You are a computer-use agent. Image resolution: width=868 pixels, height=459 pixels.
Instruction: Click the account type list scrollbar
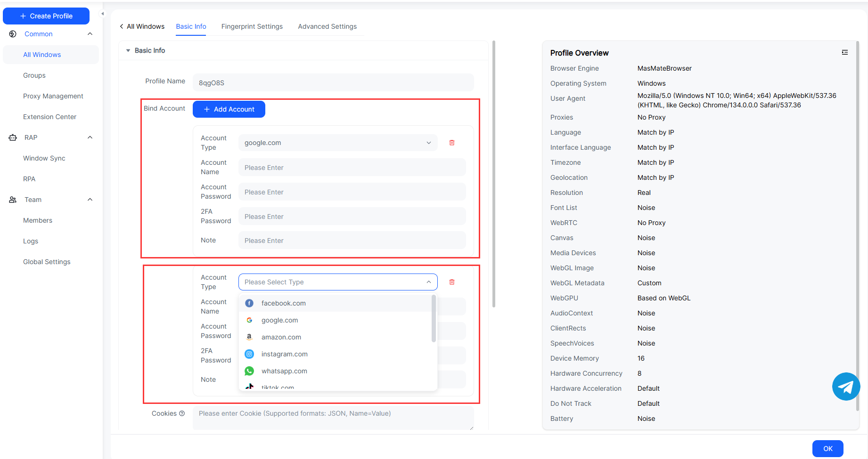point(434,319)
